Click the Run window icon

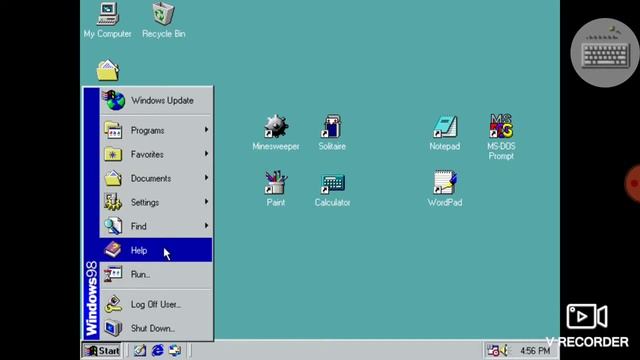pos(113,274)
